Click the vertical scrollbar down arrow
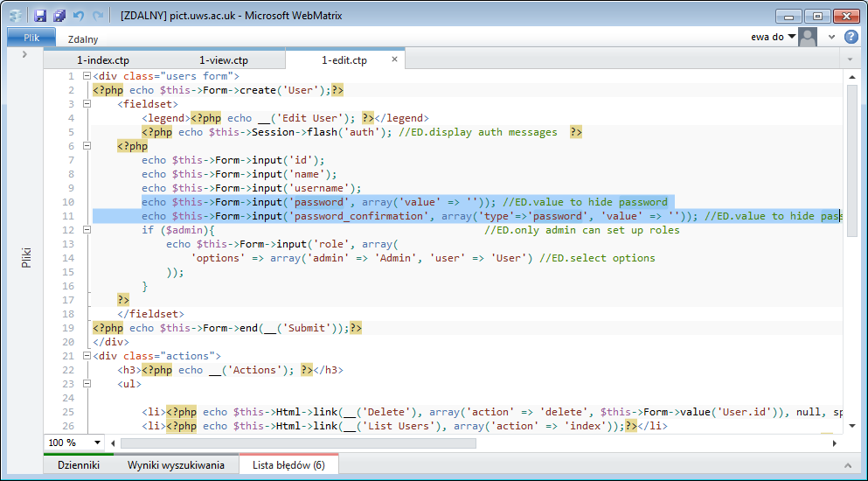 852,426
